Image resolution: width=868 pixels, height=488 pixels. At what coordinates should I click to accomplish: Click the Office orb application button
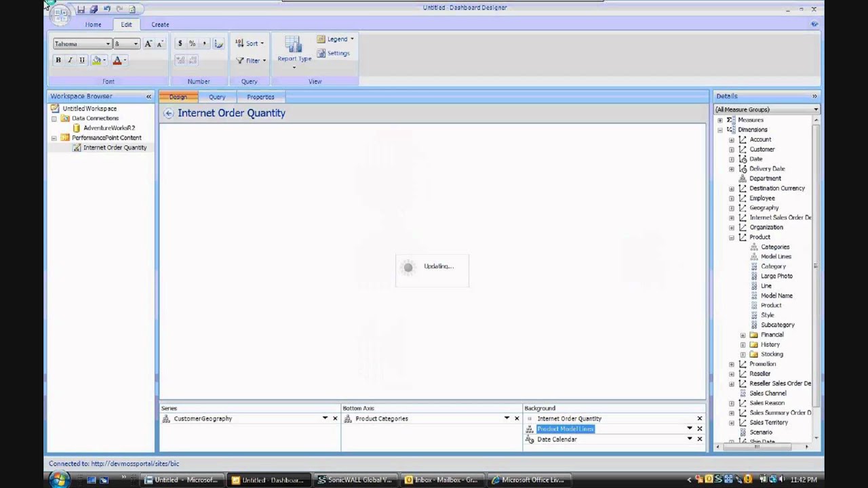(60, 14)
